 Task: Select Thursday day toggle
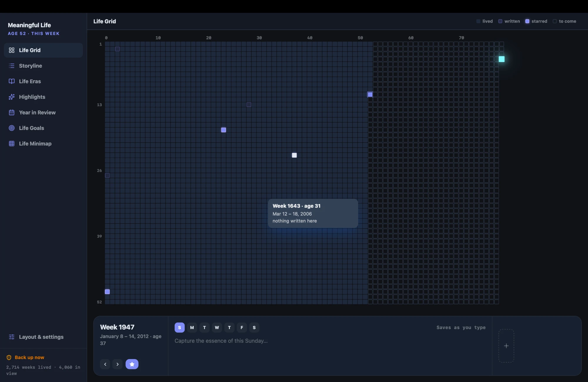229,328
